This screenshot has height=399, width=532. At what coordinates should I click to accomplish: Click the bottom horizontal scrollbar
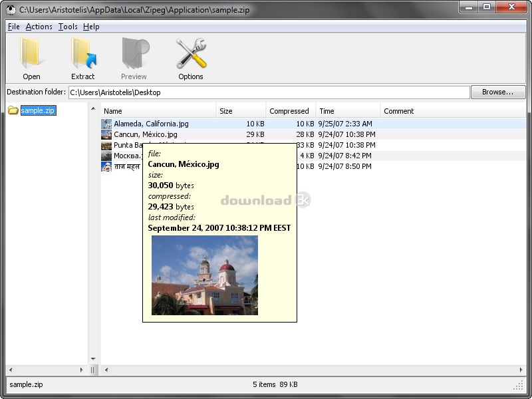coord(313,369)
